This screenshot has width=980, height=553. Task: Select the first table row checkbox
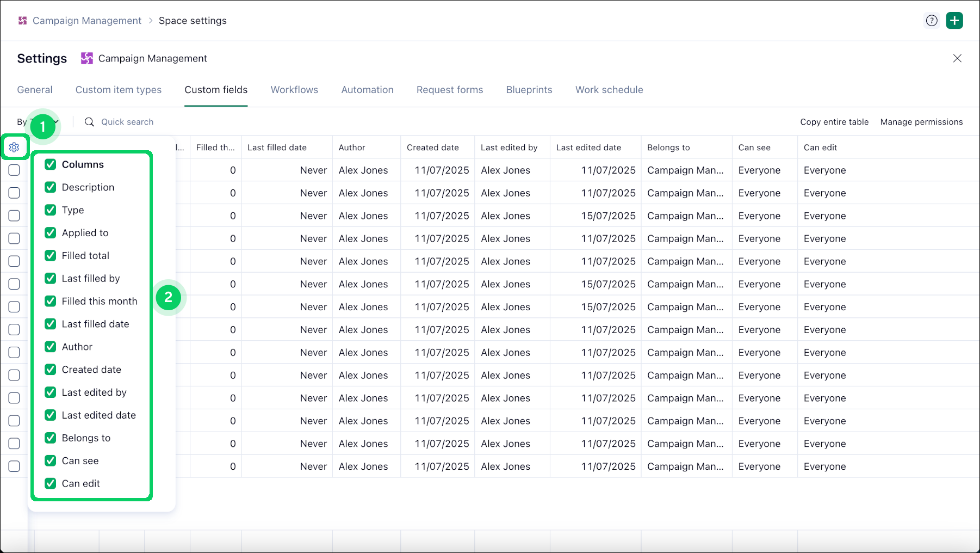[14, 170]
